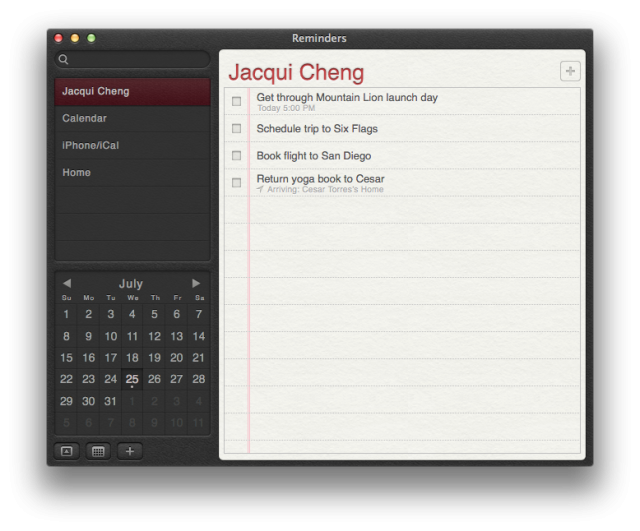Screen dimensions: 640x531
Task: Select July 28 in the calendar
Action: (199, 379)
